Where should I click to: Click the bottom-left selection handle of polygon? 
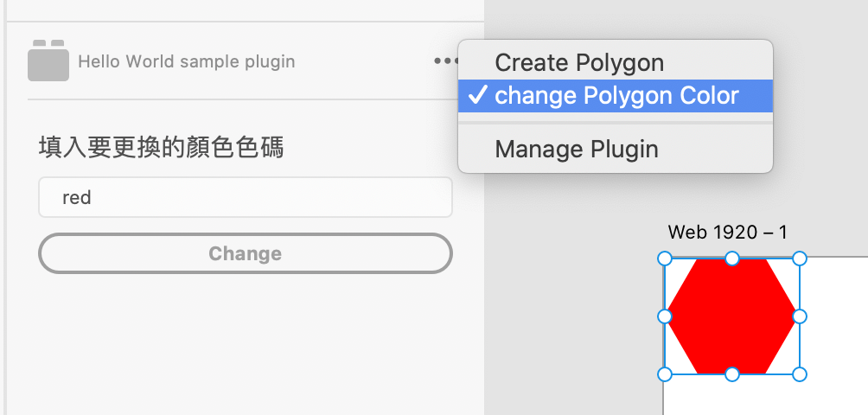click(664, 374)
